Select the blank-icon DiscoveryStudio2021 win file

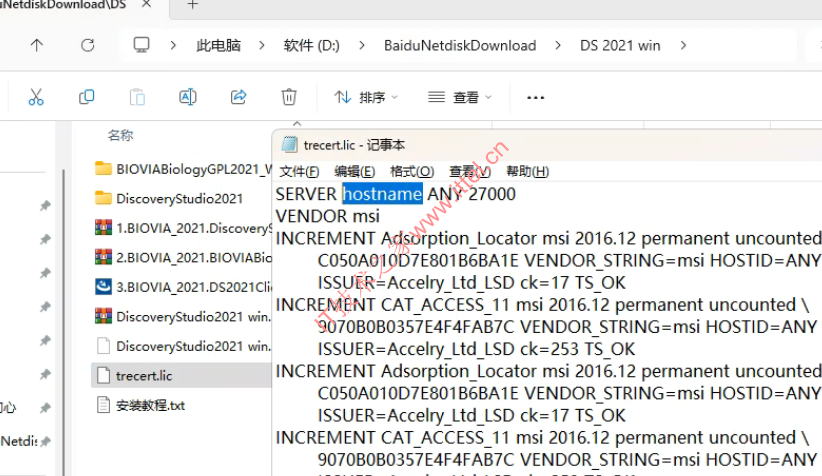[x=183, y=346]
